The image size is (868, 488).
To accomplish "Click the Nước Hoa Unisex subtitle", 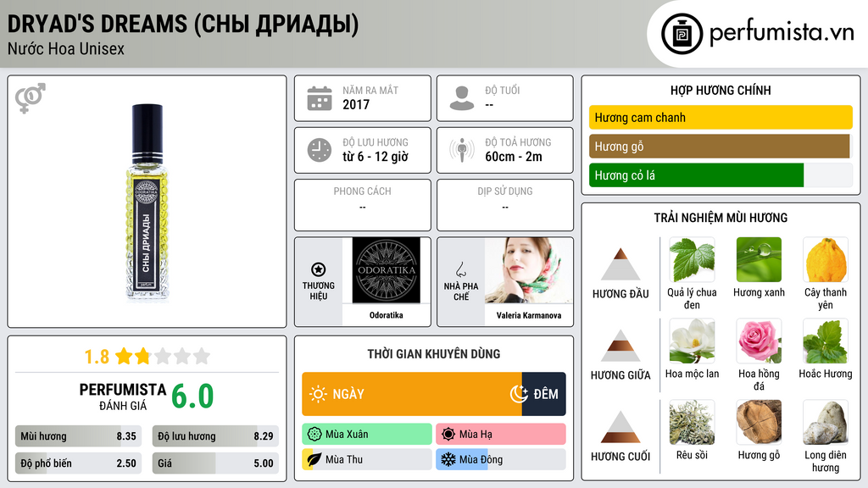I will [x=66, y=48].
